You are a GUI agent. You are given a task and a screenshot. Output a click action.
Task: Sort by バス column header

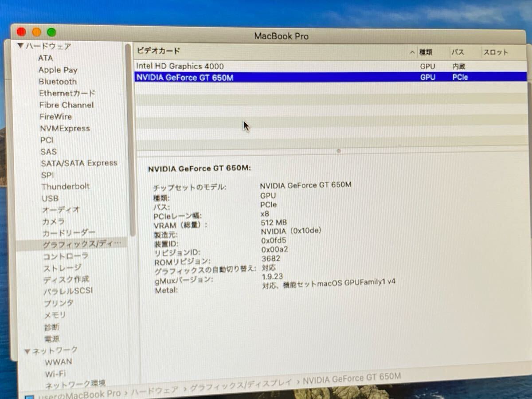tap(458, 52)
